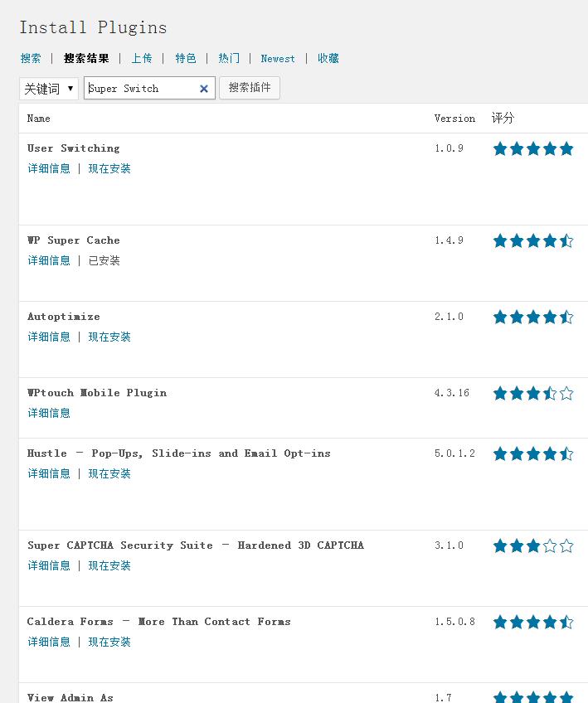Open 详细信息 for WP Super Cache

[49, 260]
